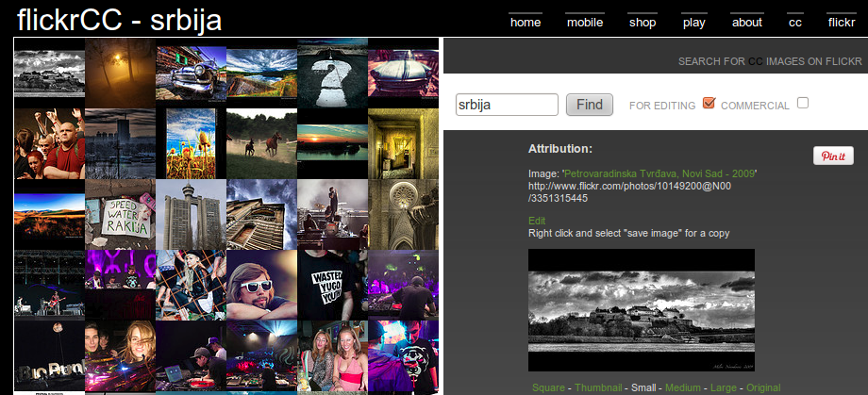Open the SPEED WATER RAKIJA sign thumbnail
The width and height of the screenshot is (868, 395).
pos(120,214)
